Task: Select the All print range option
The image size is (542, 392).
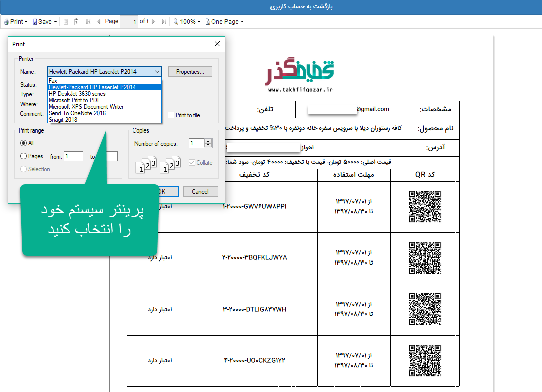Action: 24,143
